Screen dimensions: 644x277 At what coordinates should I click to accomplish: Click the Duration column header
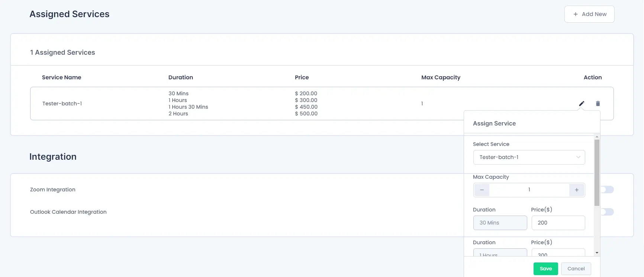point(181,77)
